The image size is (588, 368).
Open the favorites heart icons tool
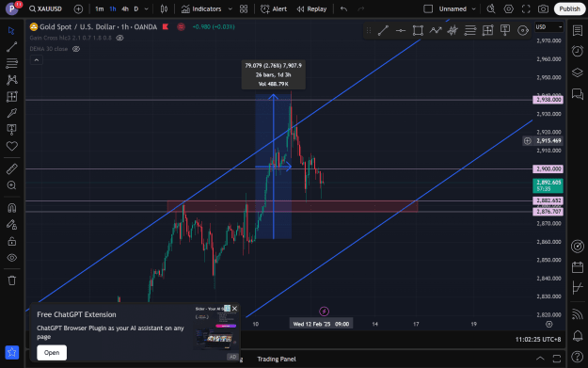tap(11, 146)
